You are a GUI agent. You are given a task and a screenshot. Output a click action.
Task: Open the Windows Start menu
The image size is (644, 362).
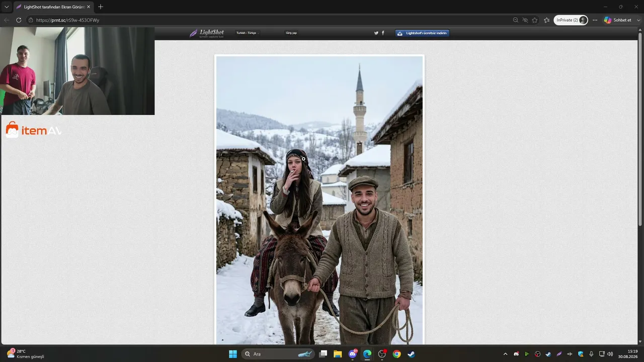pos(233,354)
